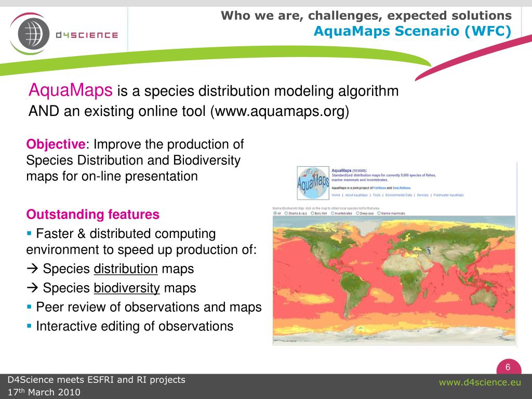Click the magenta 'AquaMaps' word in intro
Screen dimensions: 532x399
[x=70, y=90]
